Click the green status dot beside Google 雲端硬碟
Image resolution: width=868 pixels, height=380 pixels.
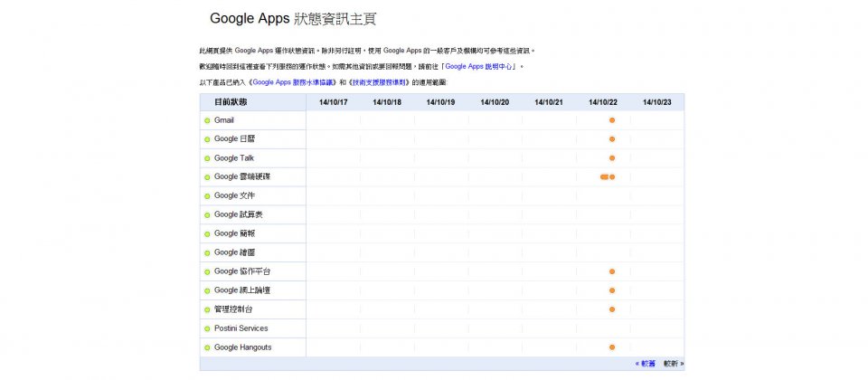[x=207, y=177]
